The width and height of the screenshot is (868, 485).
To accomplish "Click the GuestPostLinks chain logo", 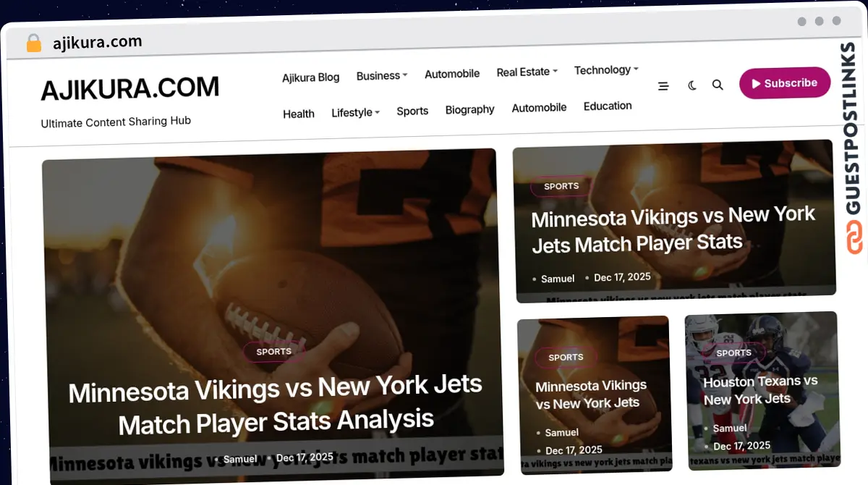I will (x=855, y=237).
